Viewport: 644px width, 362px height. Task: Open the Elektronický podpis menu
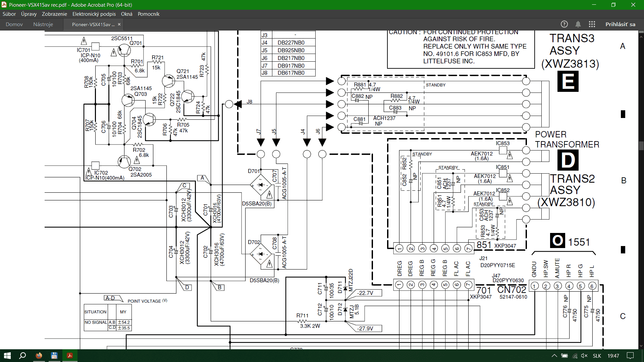pos(94,14)
